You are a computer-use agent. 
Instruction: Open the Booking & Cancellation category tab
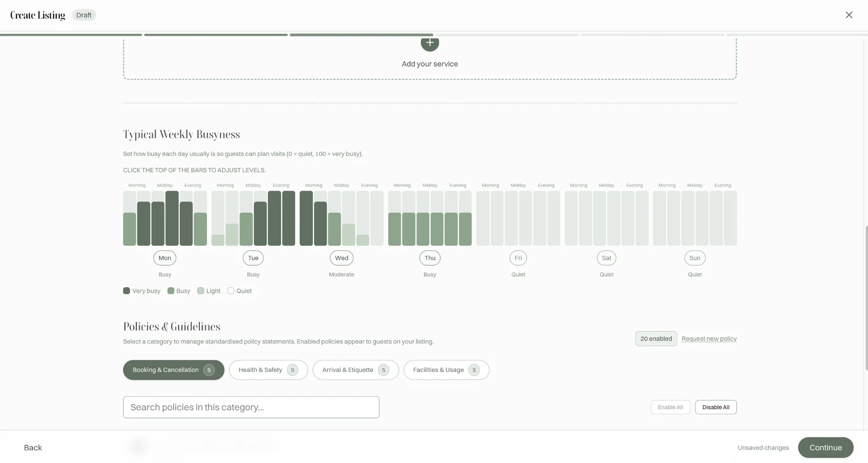coord(174,370)
